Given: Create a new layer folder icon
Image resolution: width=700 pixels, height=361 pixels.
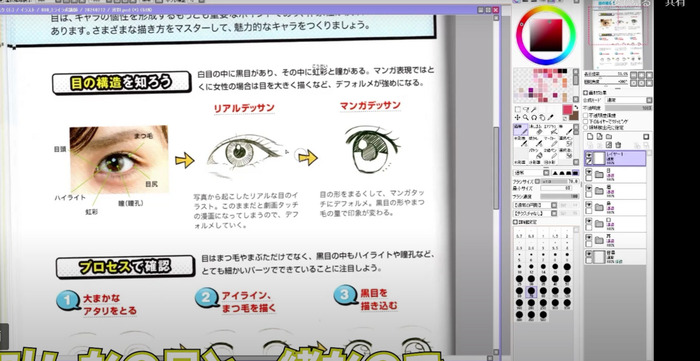Looking at the screenshot, I should (608, 136).
